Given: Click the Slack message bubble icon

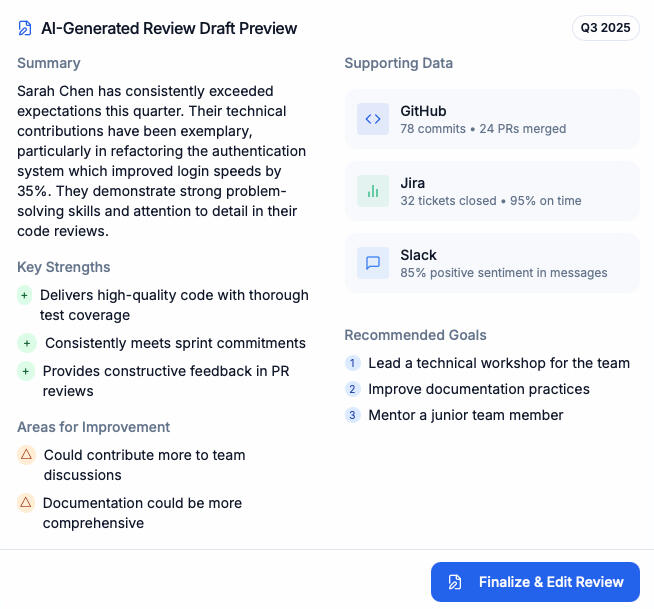Looking at the screenshot, I should coord(373,263).
